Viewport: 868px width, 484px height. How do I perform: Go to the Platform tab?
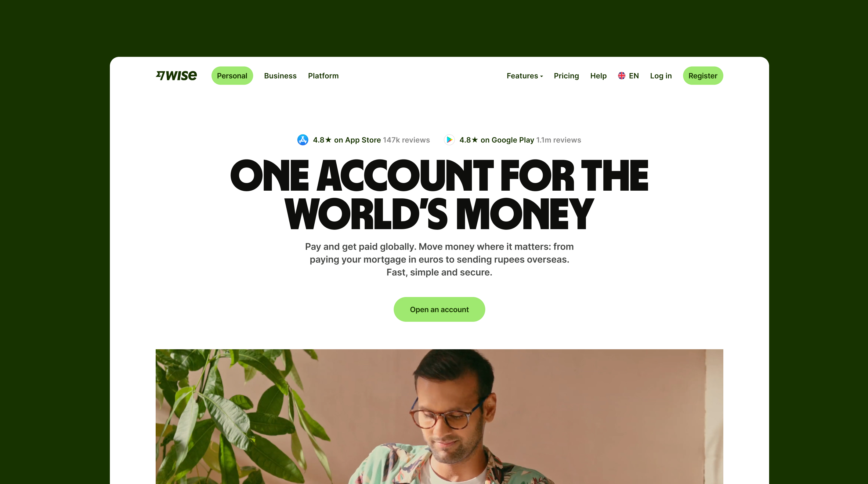pos(323,75)
